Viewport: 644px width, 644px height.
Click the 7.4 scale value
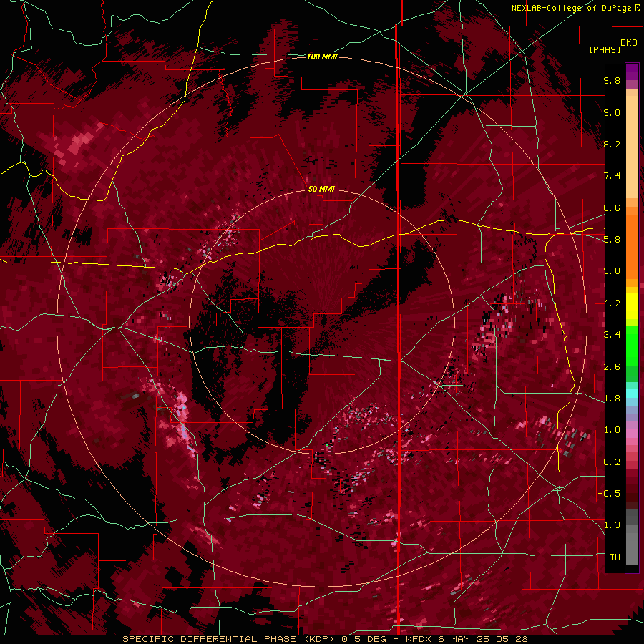coord(612,176)
